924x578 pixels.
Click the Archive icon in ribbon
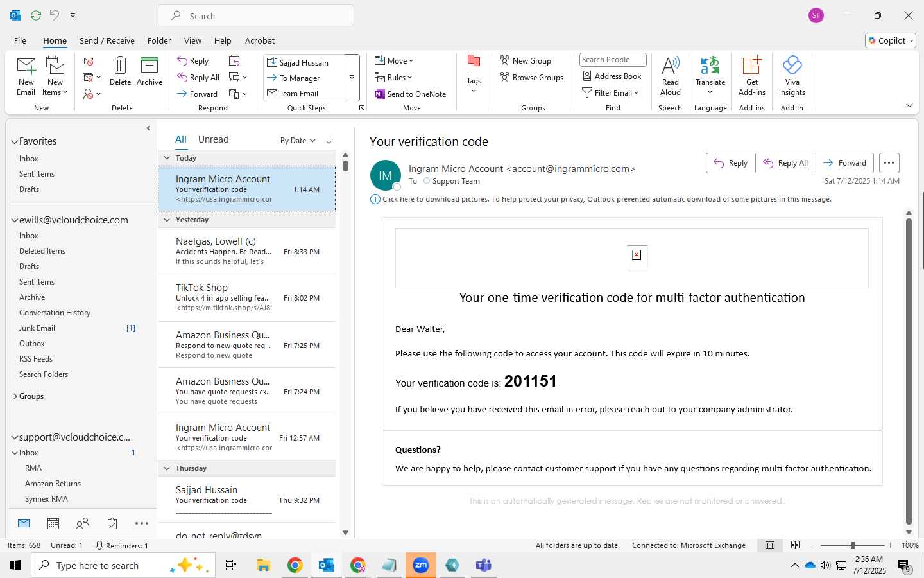(x=150, y=66)
